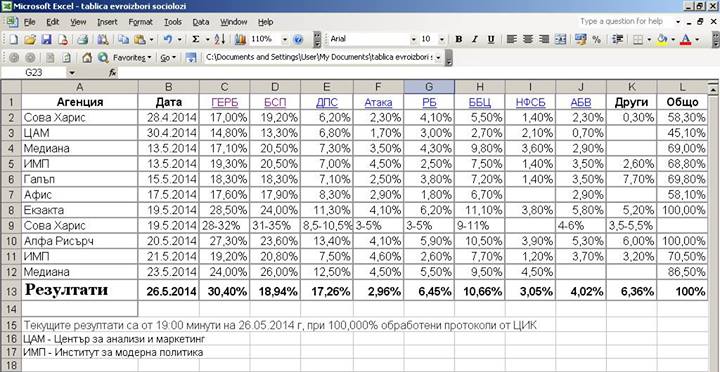This screenshot has width=720, height=372.
Task: Undo the last action
Action: click(x=168, y=39)
